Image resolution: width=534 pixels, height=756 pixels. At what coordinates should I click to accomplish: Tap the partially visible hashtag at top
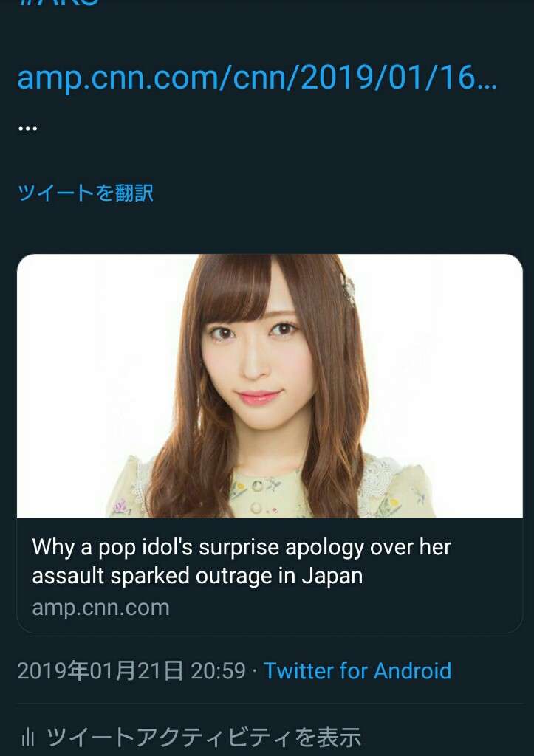point(58,3)
